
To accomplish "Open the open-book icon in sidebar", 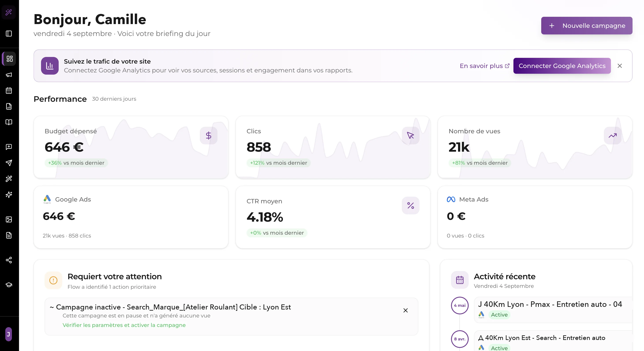I will [9, 122].
